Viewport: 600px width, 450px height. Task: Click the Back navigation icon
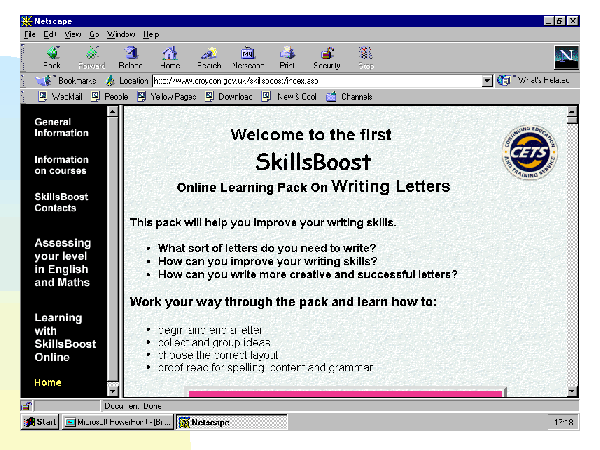point(52,56)
